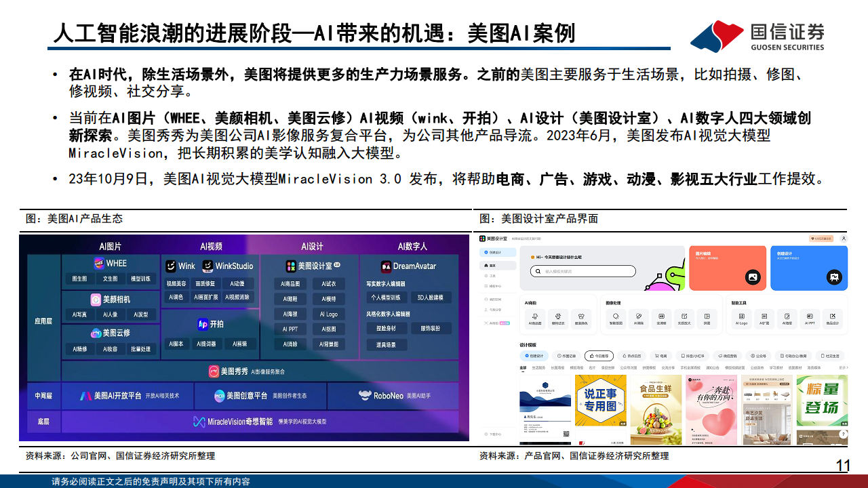Click the membership badge button near avatar

822,239
